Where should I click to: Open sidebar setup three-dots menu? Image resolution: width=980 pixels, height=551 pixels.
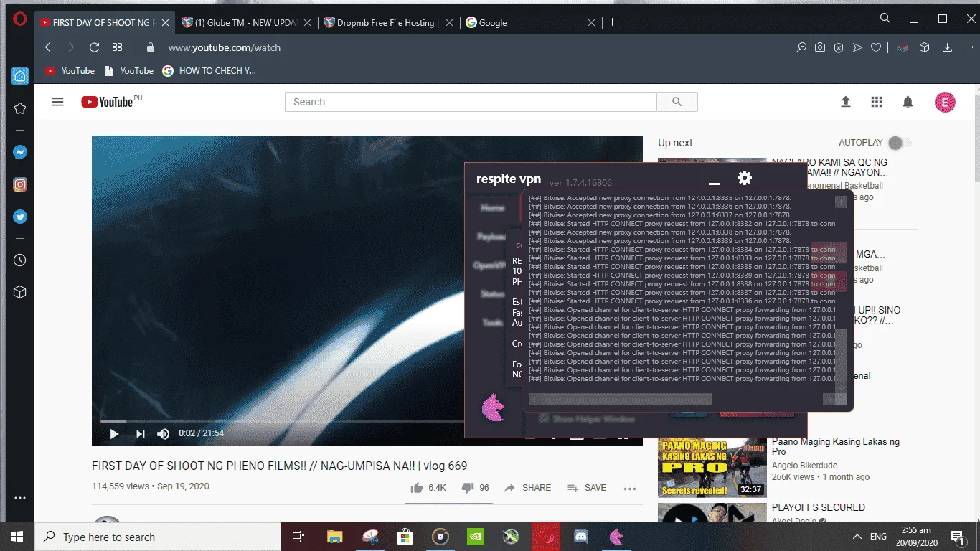[20, 498]
